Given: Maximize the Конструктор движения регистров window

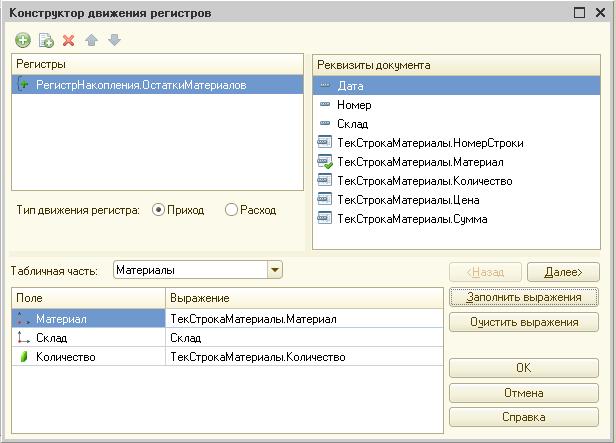Looking at the screenshot, I should (x=580, y=13).
